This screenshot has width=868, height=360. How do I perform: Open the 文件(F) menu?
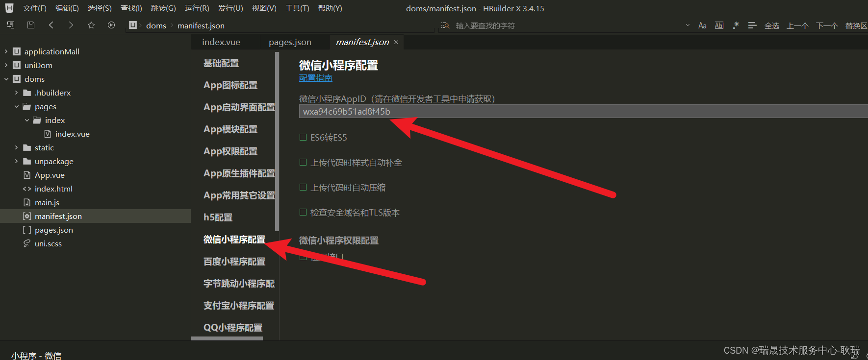coord(35,8)
